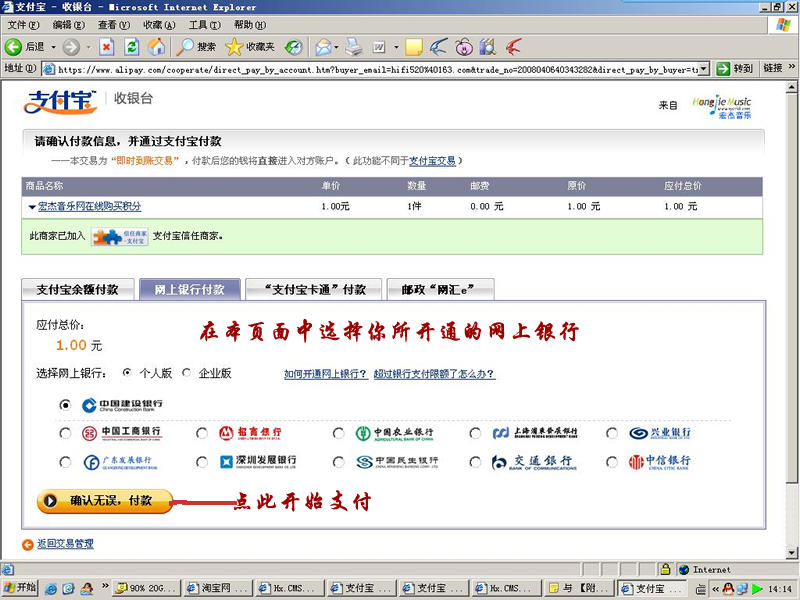Launch Internet Explorer from quick launch
800x600 pixels.
point(51,588)
